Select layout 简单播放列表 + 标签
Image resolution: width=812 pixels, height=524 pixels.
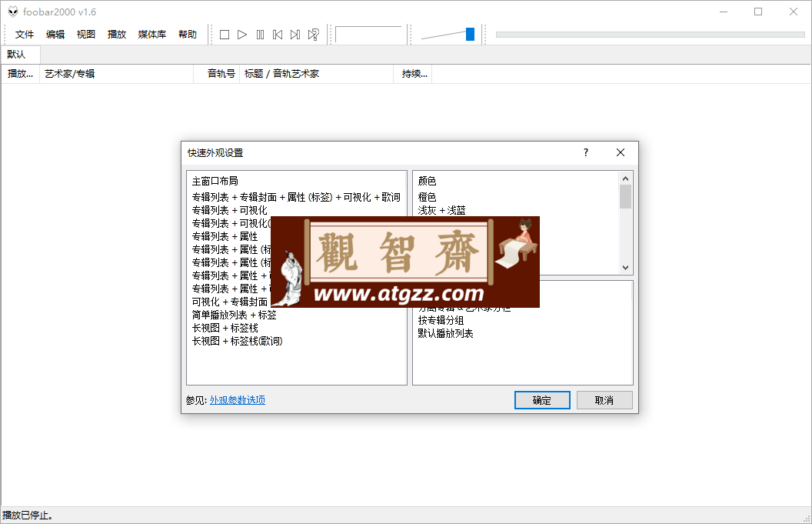pyautogui.click(x=234, y=315)
